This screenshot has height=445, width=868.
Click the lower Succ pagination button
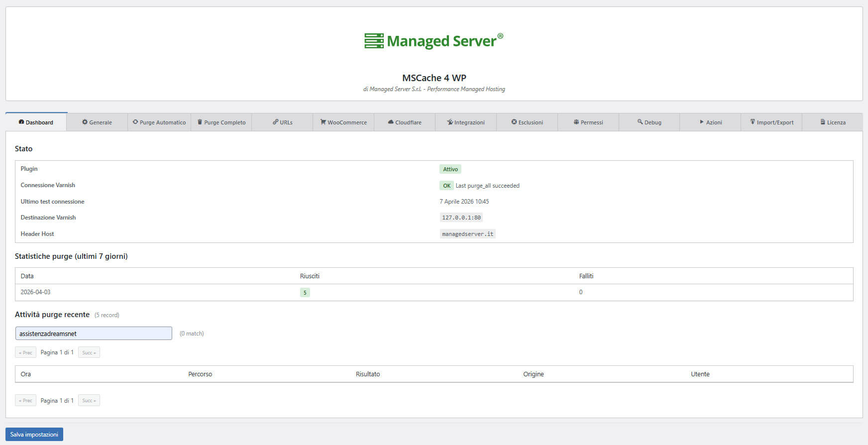click(x=89, y=400)
